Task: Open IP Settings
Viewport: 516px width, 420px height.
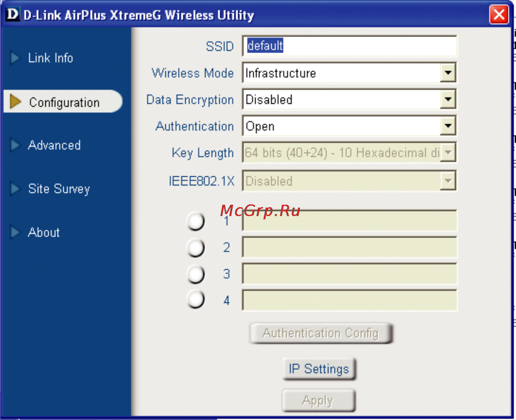Action: (319, 369)
